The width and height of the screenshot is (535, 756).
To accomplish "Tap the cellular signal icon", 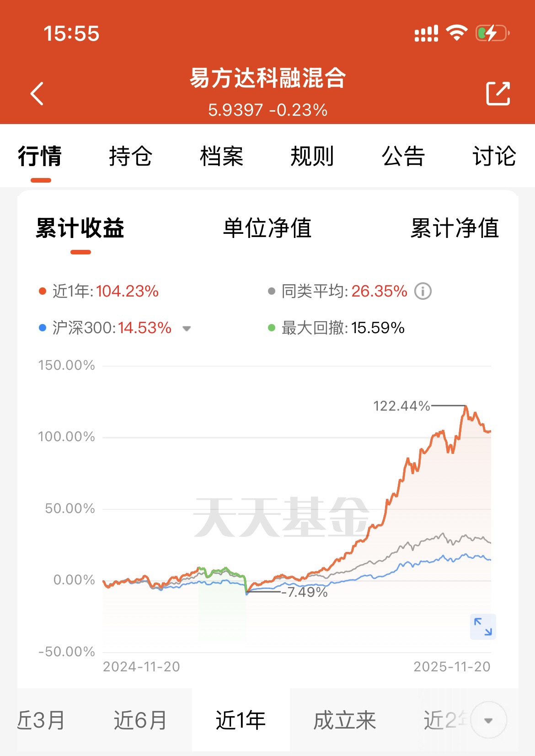I will (x=426, y=33).
